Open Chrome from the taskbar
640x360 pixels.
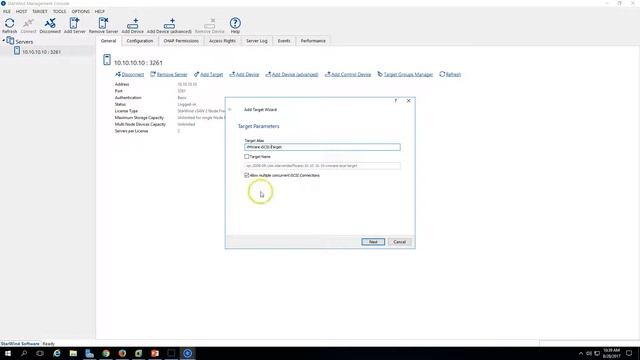[x=106, y=353]
